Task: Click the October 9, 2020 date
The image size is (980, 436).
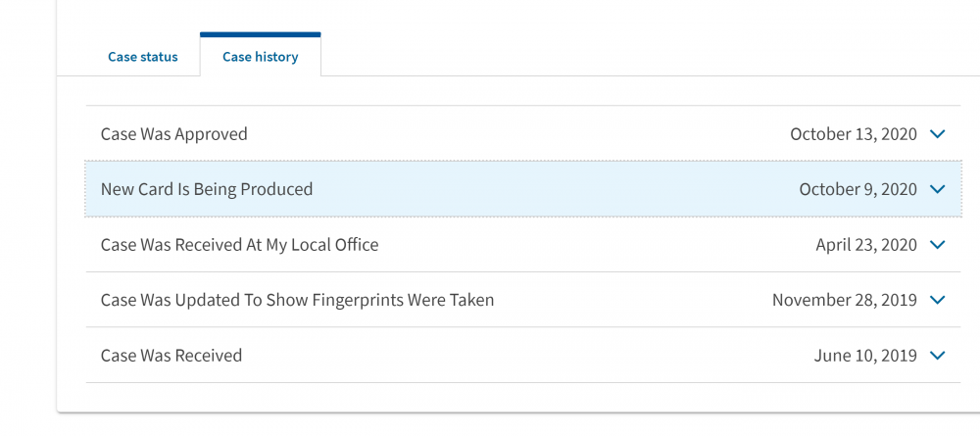Action: coord(857,189)
